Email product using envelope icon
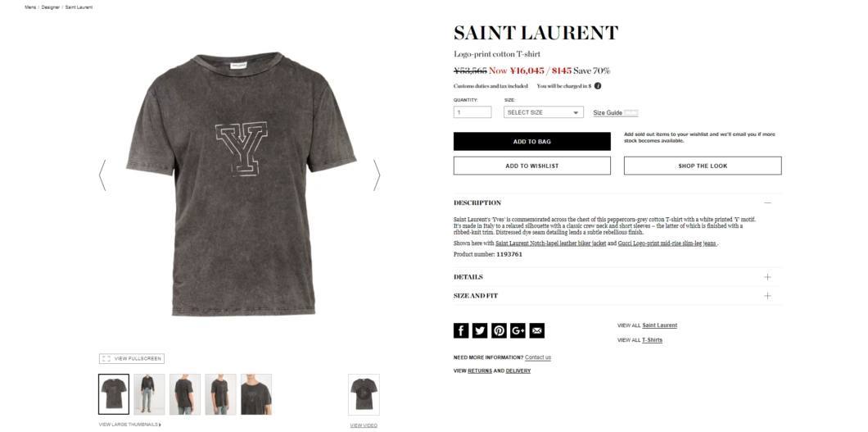The width and height of the screenshot is (868, 432). pyautogui.click(x=537, y=330)
